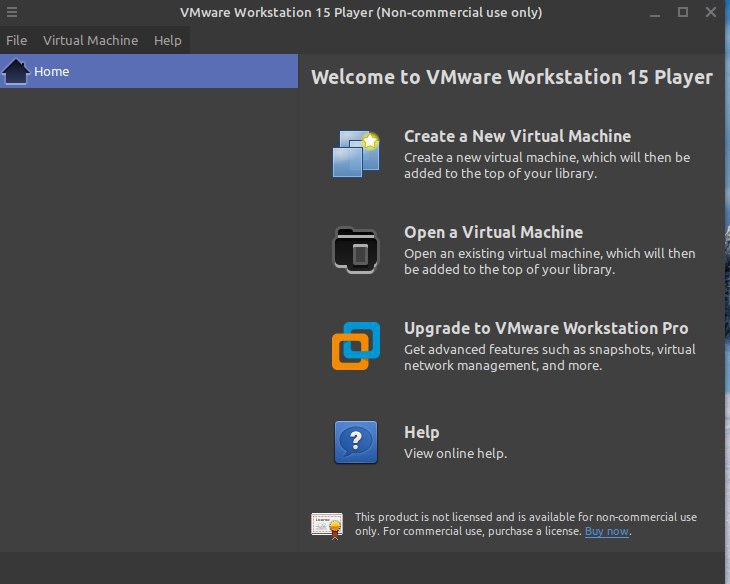Click the Open a Virtual Machine folder icon
Viewport: 730px width, 584px height.
click(x=356, y=250)
